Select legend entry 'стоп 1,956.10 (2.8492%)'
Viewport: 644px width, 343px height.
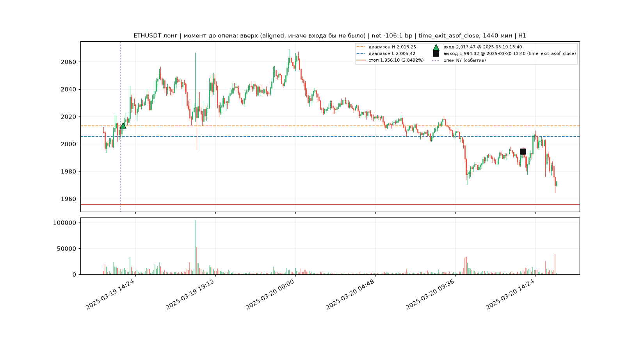point(396,60)
